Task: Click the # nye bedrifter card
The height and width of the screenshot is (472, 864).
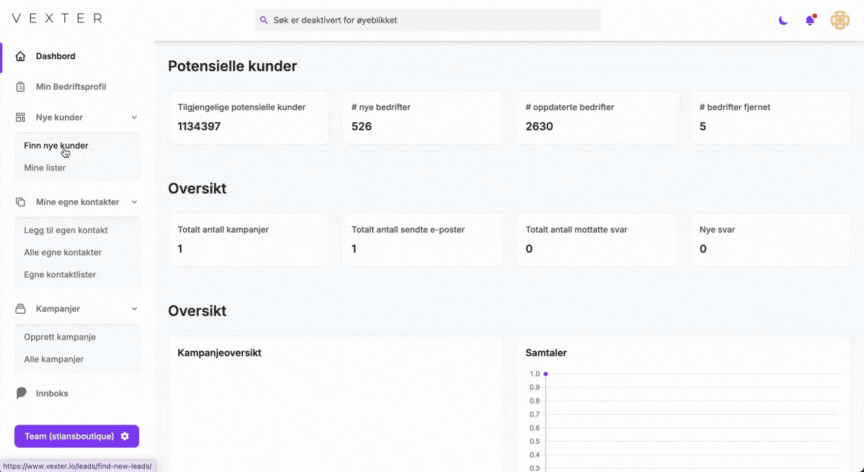Action: point(422,118)
